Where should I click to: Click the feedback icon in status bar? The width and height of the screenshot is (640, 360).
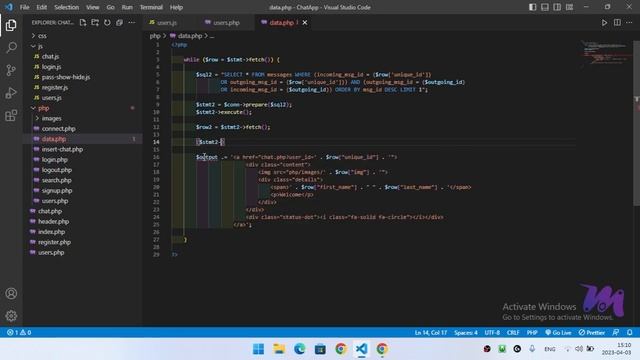coord(616,333)
